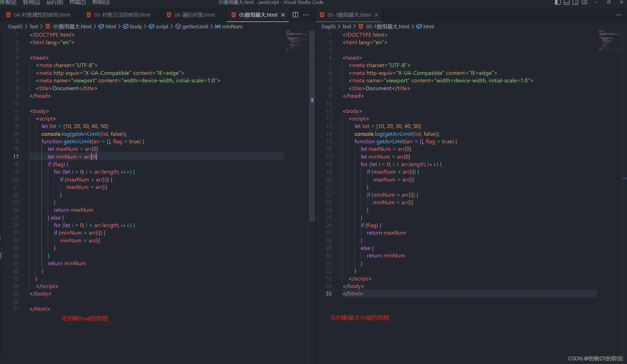Image resolution: width=627 pixels, height=364 pixels.
Task: Expand the script breadcrumb dropdown
Action: click(162, 26)
